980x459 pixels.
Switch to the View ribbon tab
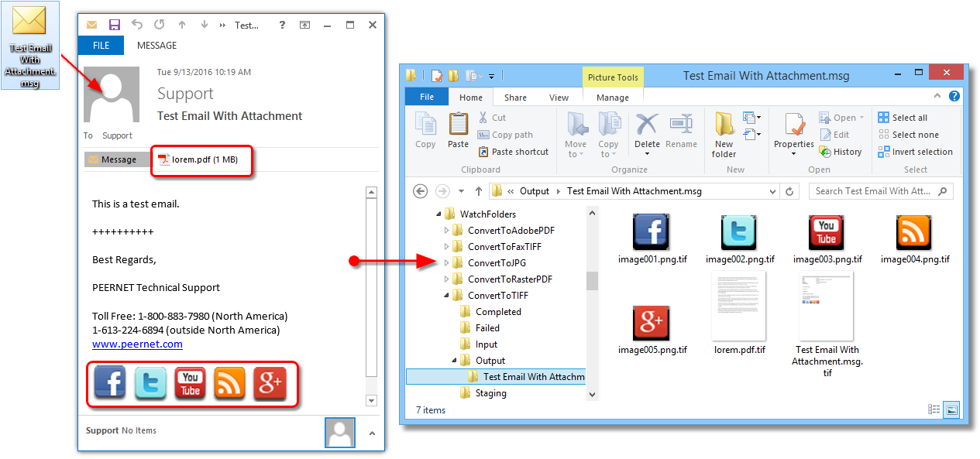click(x=559, y=98)
